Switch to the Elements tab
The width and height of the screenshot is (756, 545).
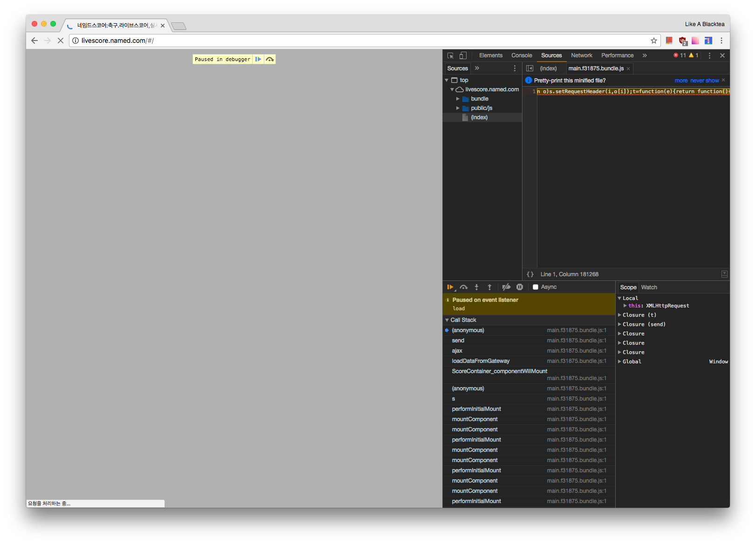[491, 55]
